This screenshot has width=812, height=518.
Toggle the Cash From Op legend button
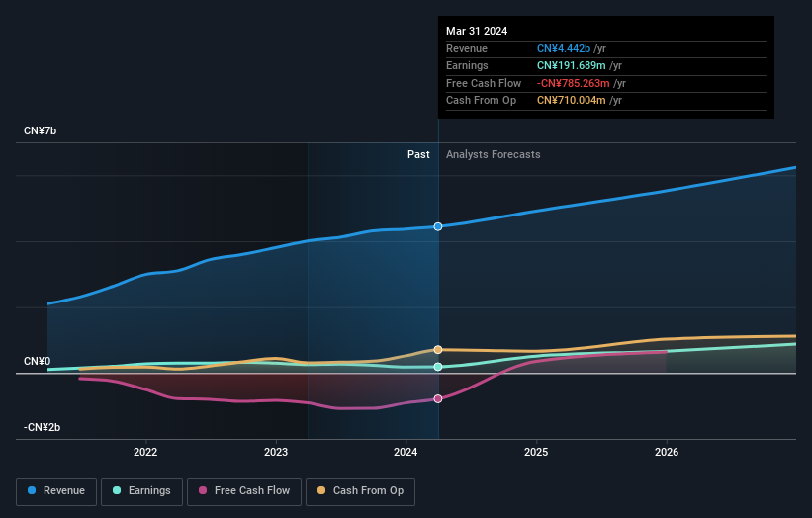tap(360, 491)
